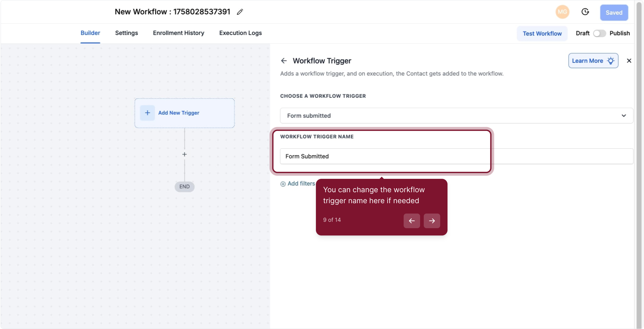Go to the previous tour step
The width and height of the screenshot is (644, 329).
pos(412,221)
